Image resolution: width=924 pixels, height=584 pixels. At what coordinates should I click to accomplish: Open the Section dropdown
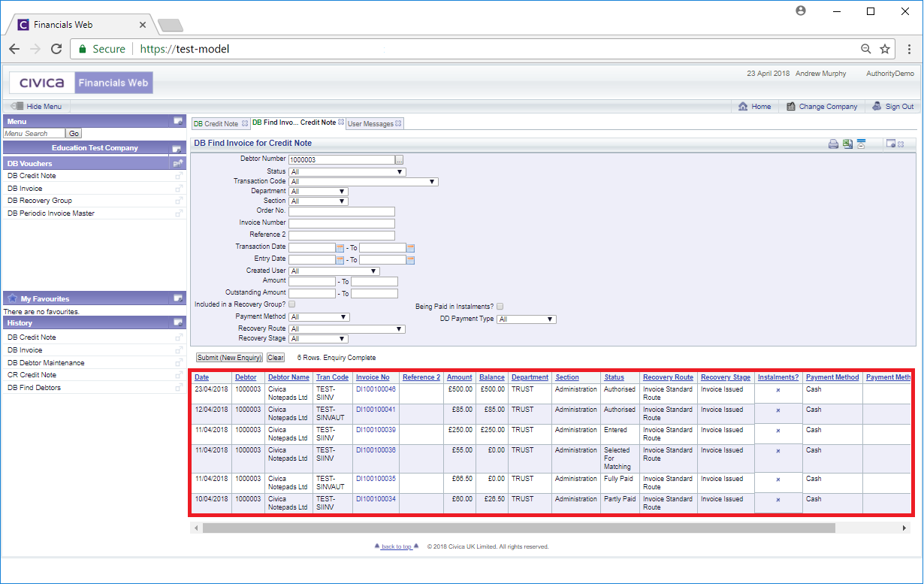click(x=319, y=201)
